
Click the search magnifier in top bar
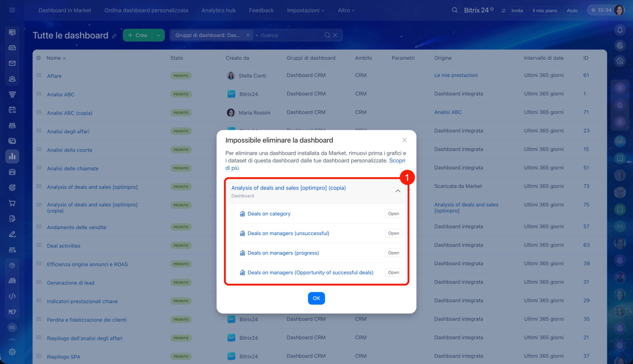(454, 10)
